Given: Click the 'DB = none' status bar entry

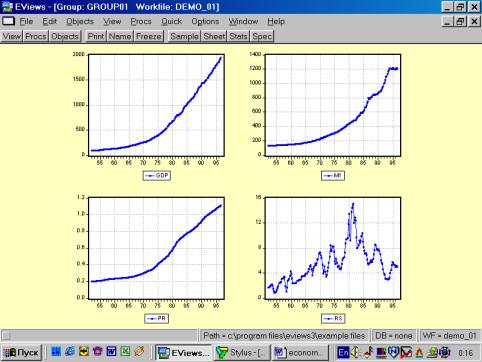Looking at the screenshot, I should coord(394,336).
